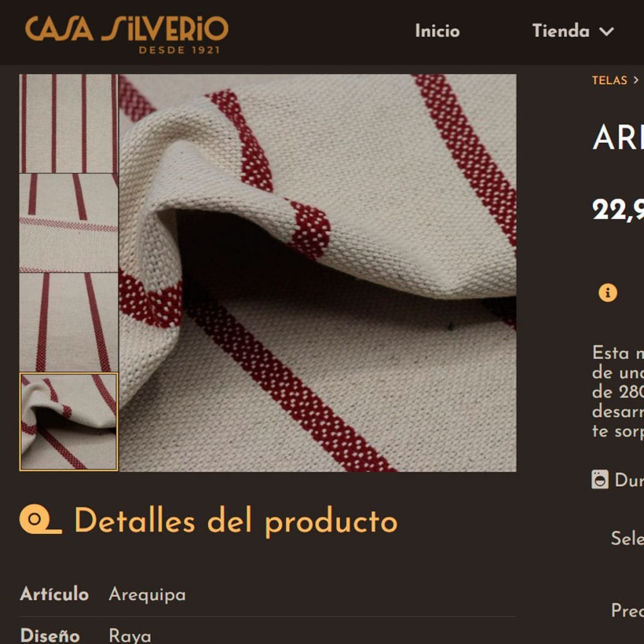The width and height of the screenshot is (644, 644).
Task: Click the product title starting AR
Action: (618, 137)
